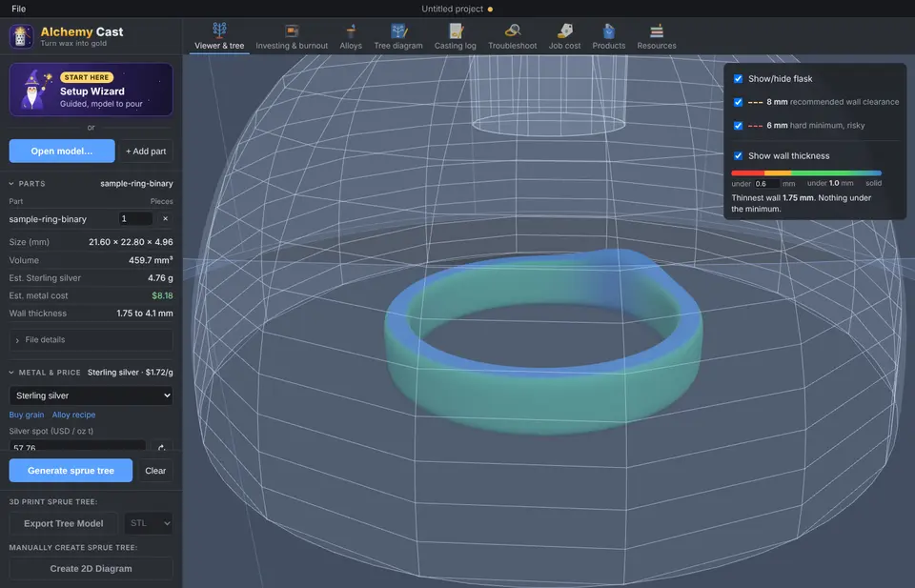
Task: Click the volume value "459.7 mm³"
Action: coord(151,260)
